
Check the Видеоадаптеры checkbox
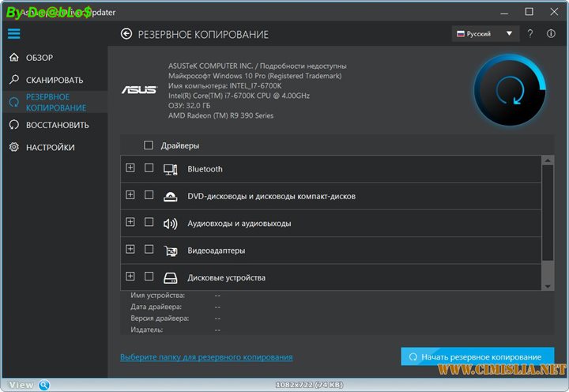click(149, 250)
